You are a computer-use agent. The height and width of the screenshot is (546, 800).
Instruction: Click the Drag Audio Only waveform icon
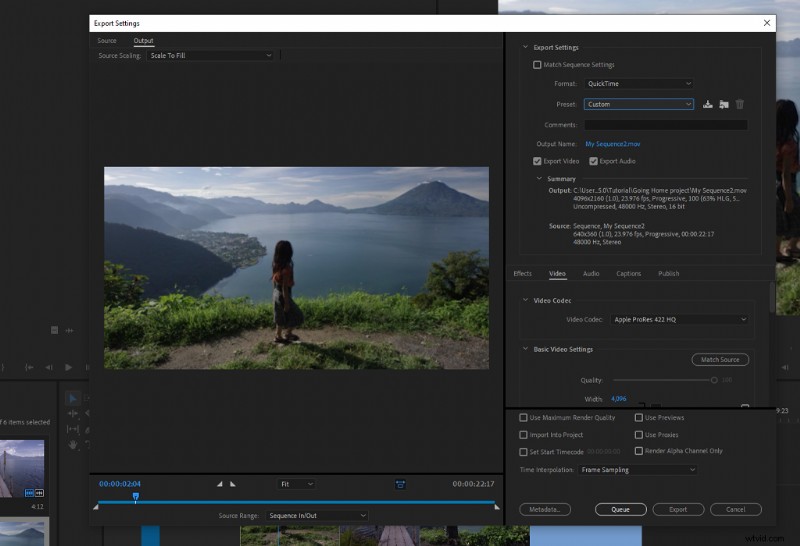(69, 330)
